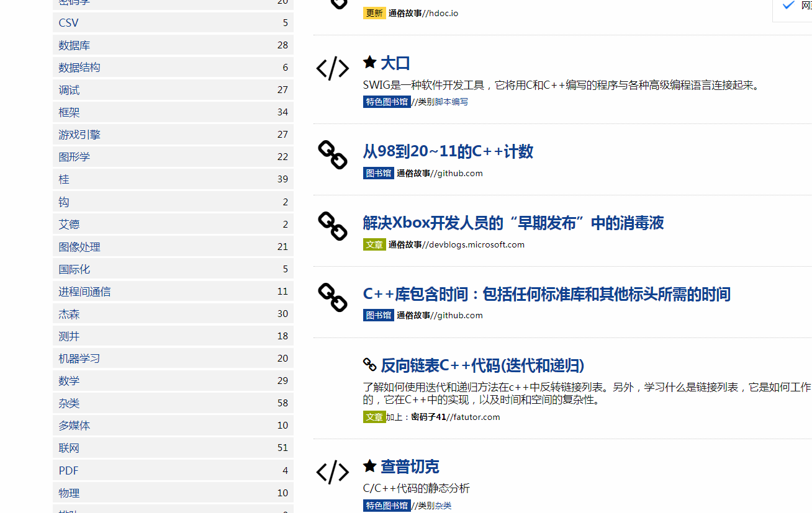Click the star icon next to 大口

(370, 62)
